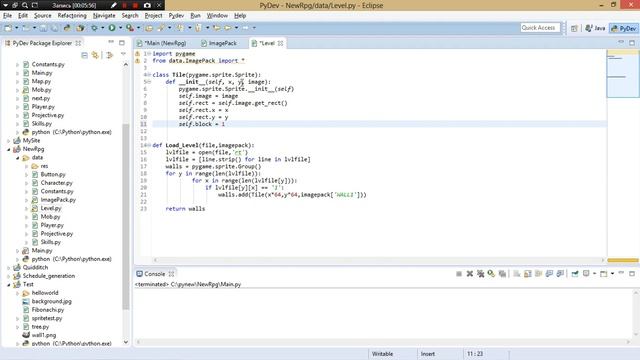Expand the Schedule_generation project

coord(9,276)
